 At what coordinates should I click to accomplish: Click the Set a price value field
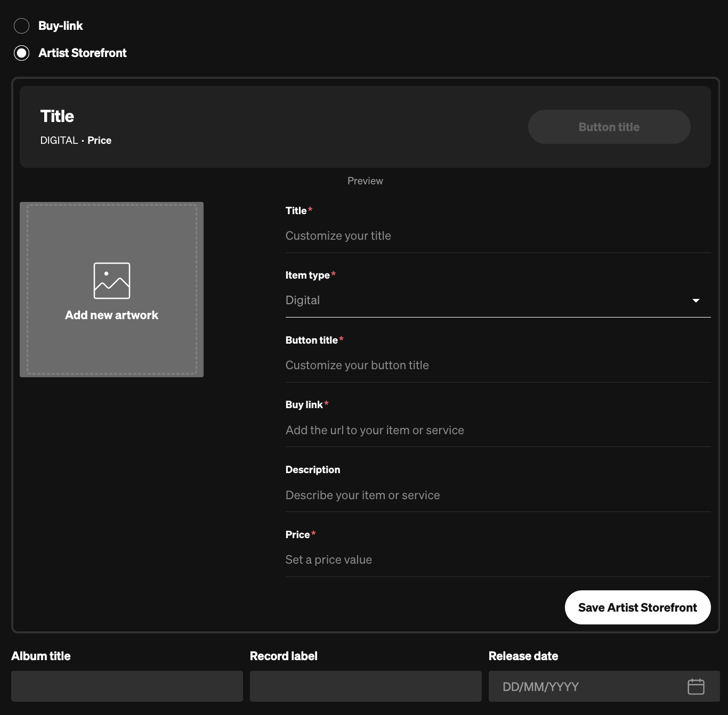click(498, 560)
